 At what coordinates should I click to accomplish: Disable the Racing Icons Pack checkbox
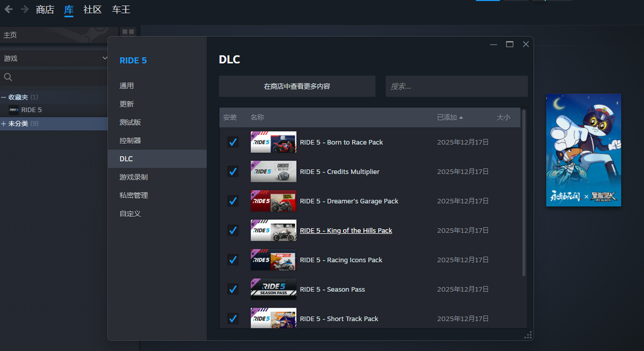(233, 260)
